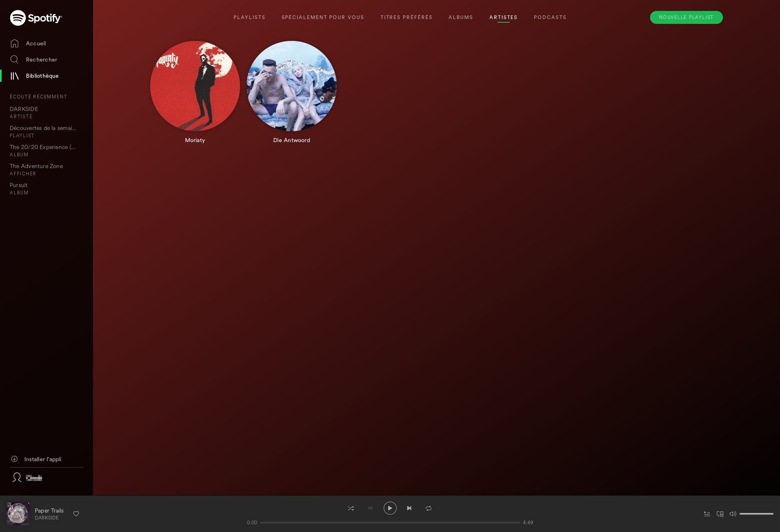The image size is (780, 532).
Task: Click the Installer l'appli download icon
Action: click(14, 459)
